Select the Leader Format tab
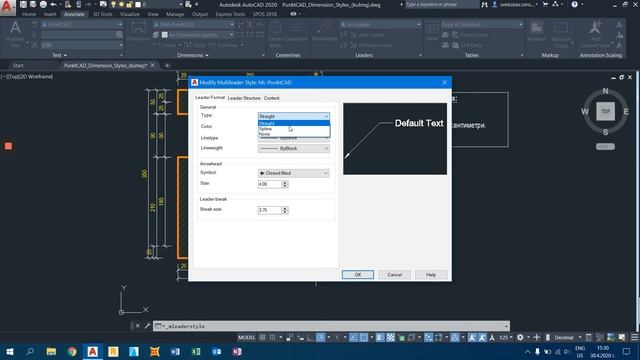640x360 pixels. click(210, 98)
